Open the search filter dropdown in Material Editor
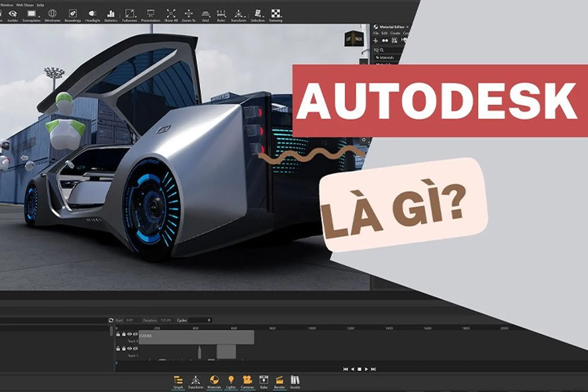 [x=377, y=50]
